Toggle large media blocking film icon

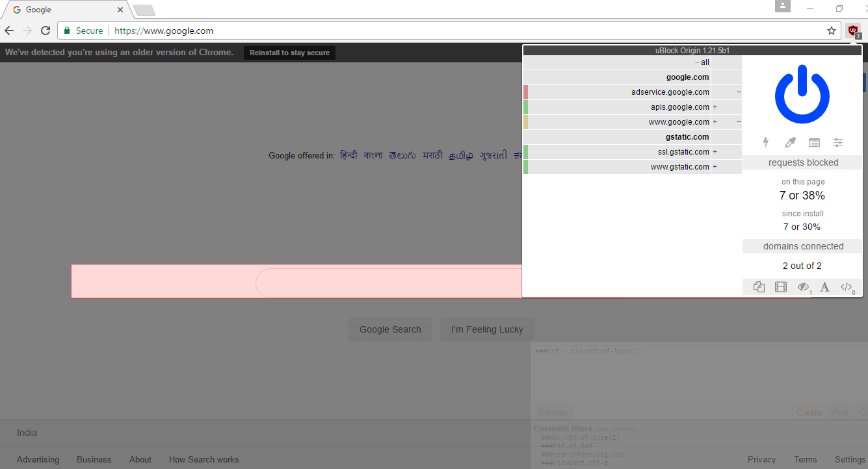click(781, 287)
